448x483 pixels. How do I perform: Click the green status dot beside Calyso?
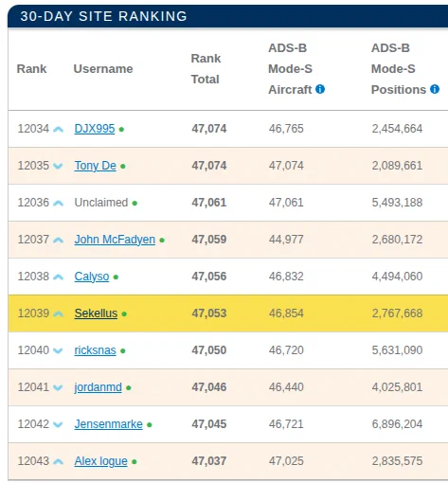[116, 277]
